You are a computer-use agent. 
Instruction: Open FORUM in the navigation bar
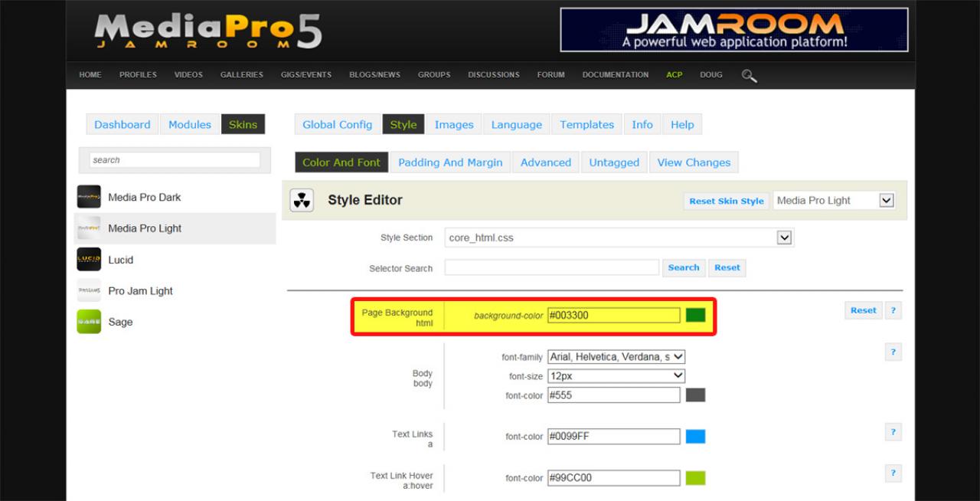coord(551,75)
